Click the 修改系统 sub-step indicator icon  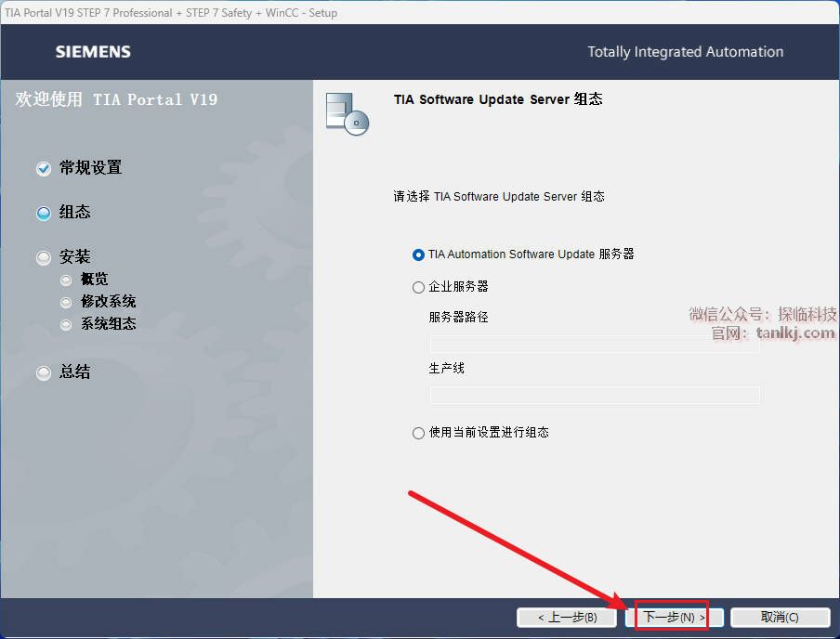point(66,303)
